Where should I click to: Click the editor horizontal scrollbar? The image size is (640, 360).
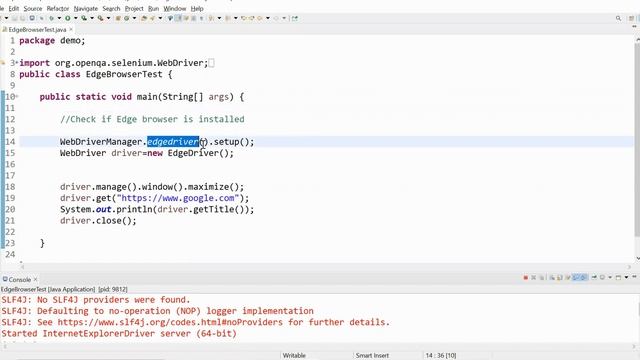(325, 267)
